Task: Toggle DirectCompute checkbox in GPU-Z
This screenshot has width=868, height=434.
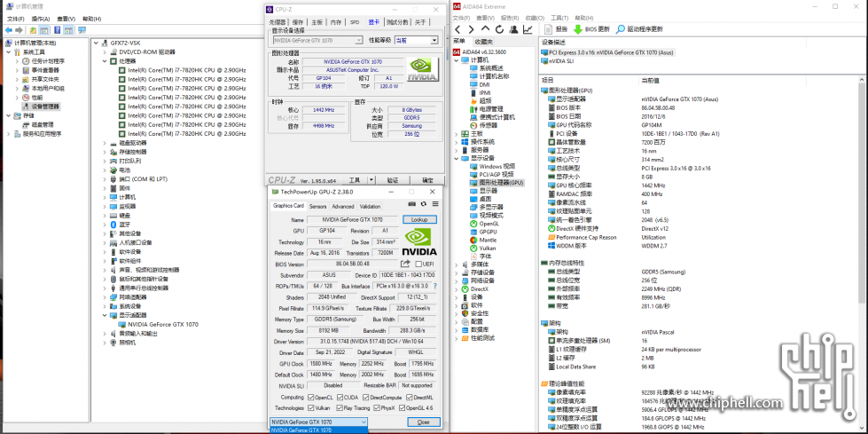Action: coord(364,398)
